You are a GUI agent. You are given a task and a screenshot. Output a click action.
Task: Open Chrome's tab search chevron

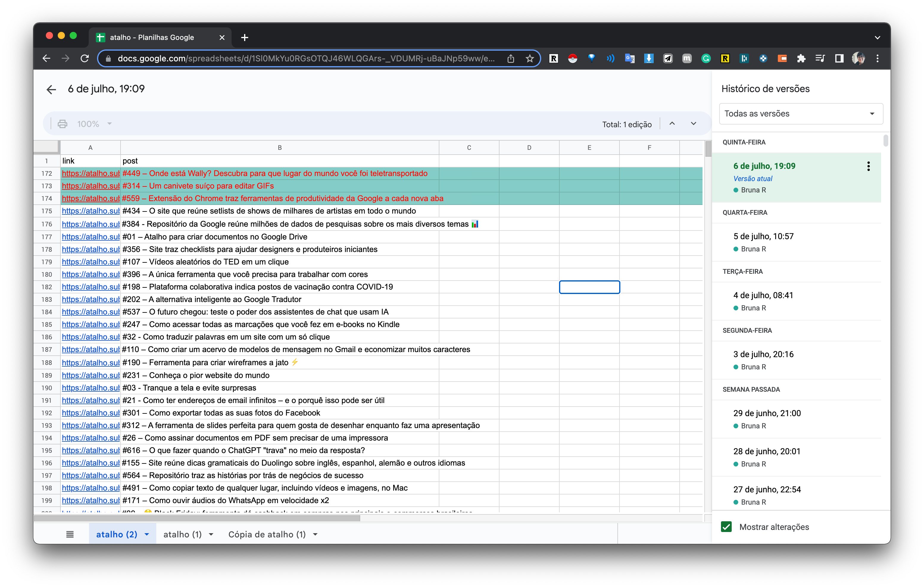click(x=877, y=38)
